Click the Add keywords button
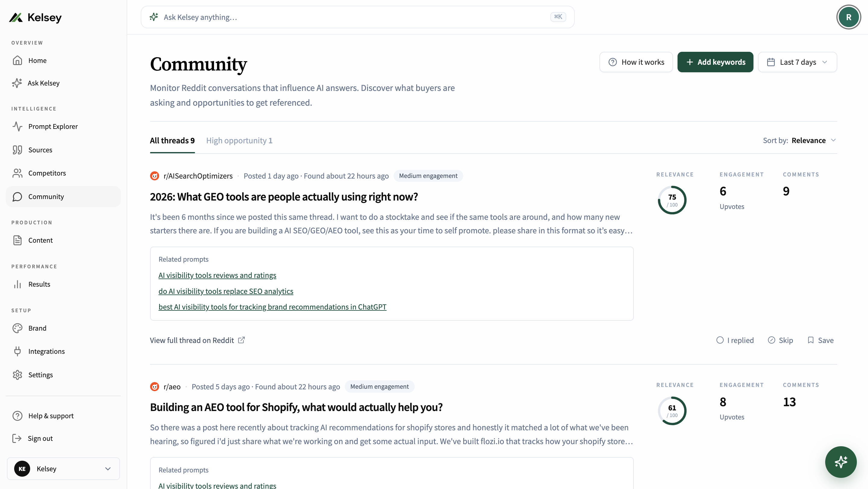Screen dimensions: 868x489 coord(715,62)
